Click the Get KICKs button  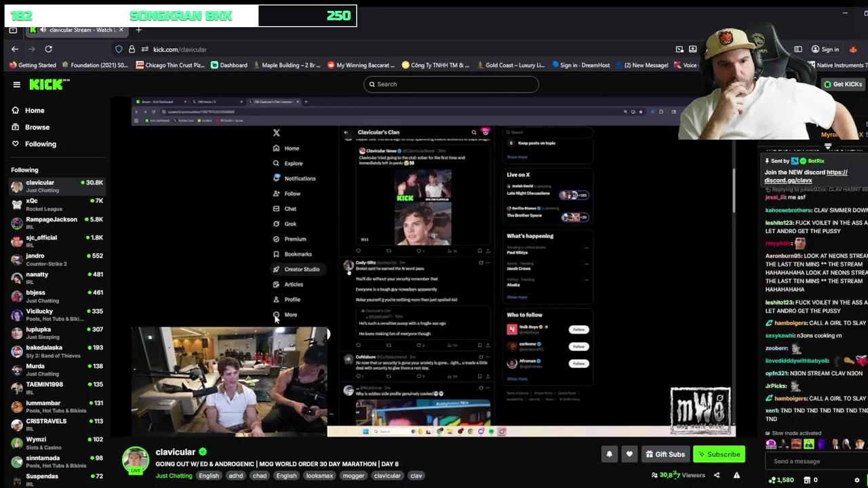(x=842, y=84)
